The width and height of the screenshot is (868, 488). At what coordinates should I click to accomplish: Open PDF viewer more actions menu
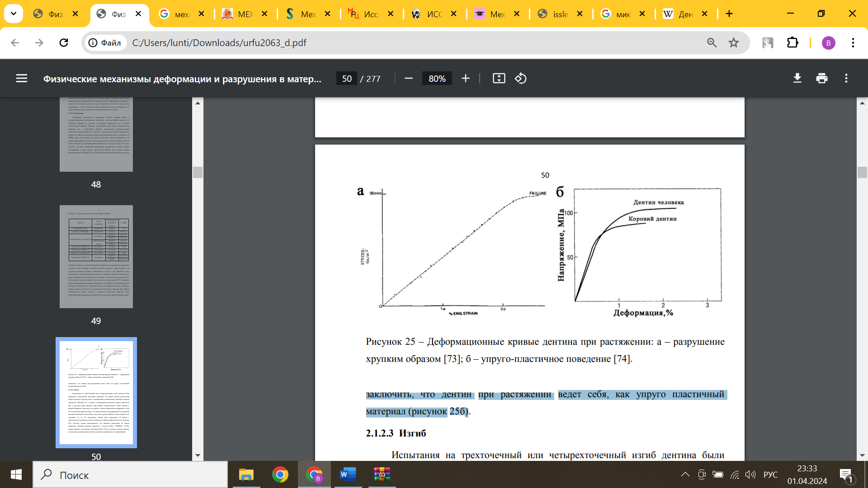click(846, 79)
